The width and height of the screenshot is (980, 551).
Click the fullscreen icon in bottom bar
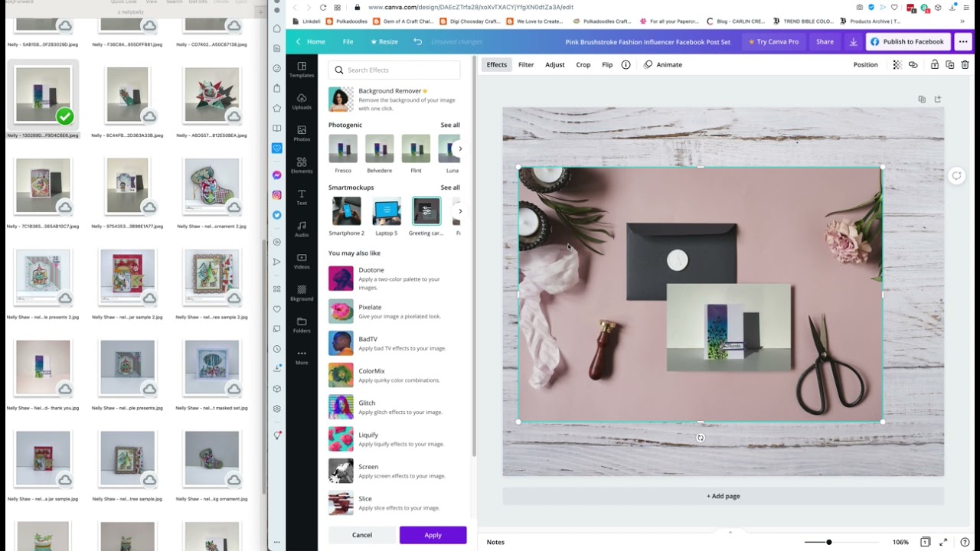tap(943, 542)
